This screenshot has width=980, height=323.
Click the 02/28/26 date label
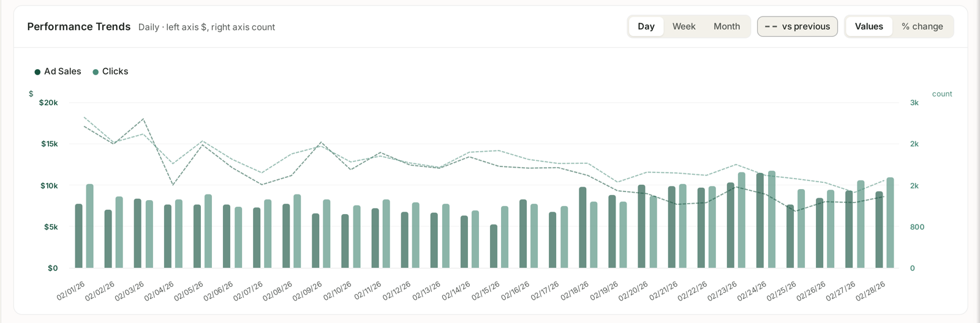[x=871, y=291]
